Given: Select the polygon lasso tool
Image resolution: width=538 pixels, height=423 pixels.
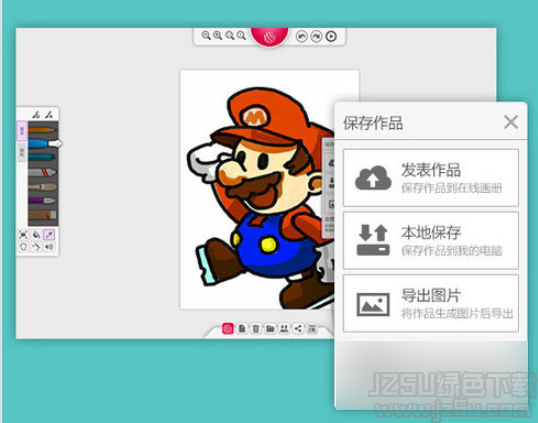Looking at the screenshot, I should pos(23,246).
